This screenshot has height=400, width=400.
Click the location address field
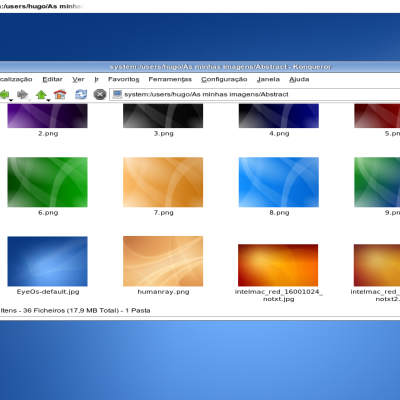[x=255, y=94]
